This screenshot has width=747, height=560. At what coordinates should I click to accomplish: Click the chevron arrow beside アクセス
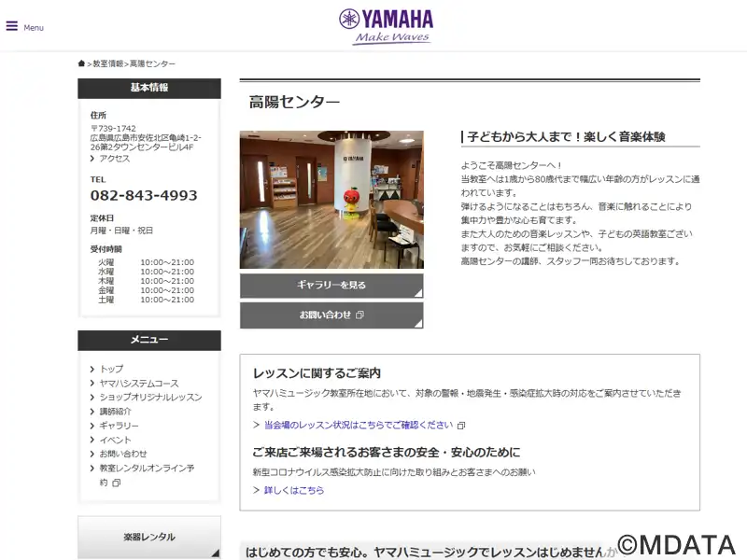(x=92, y=159)
